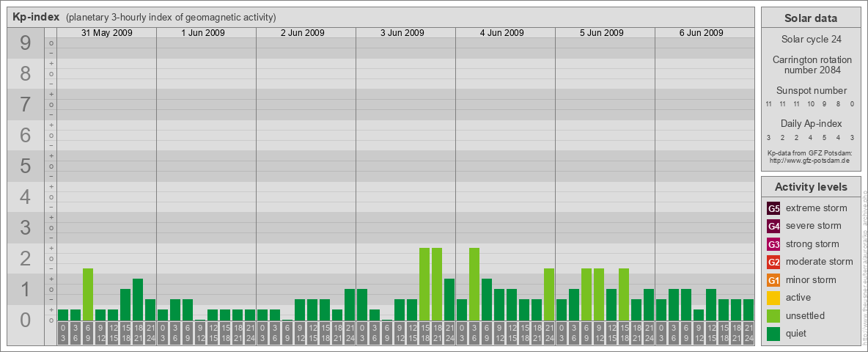Click the Ap-index value 5

[x=824, y=137]
